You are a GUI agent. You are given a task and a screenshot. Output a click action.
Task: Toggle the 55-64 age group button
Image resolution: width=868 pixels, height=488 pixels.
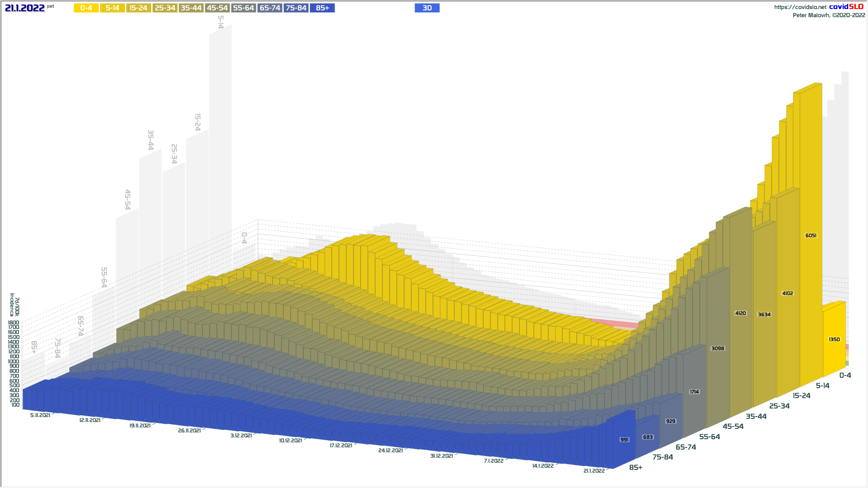point(243,8)
